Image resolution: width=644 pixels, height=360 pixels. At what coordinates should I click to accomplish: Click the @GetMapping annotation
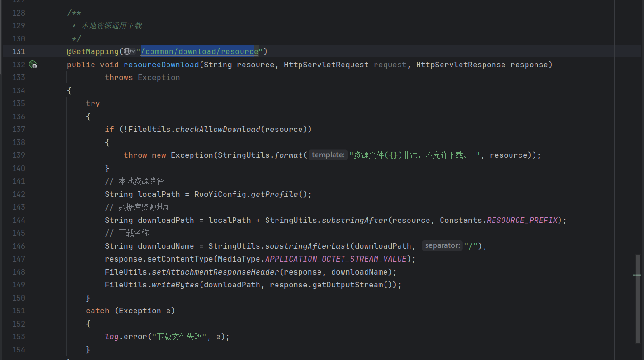(93, 51)
